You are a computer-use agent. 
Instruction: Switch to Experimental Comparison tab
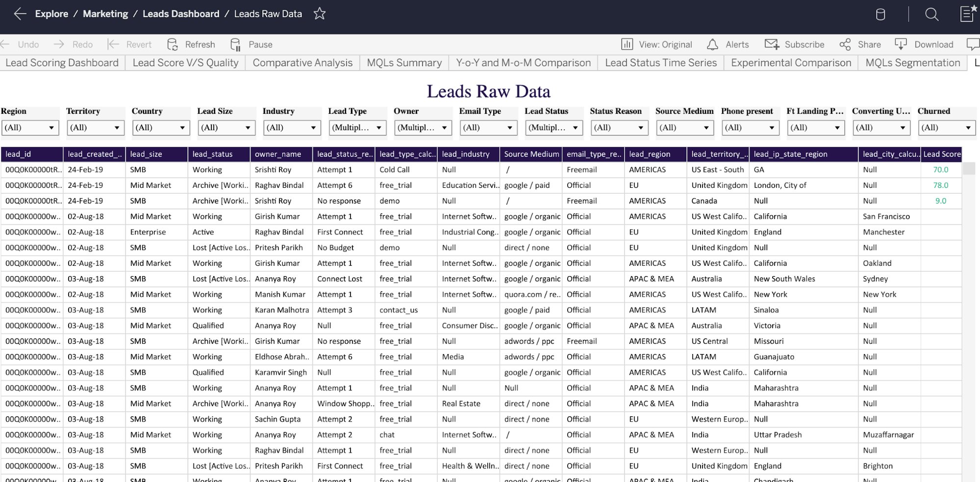coord(791,63)
